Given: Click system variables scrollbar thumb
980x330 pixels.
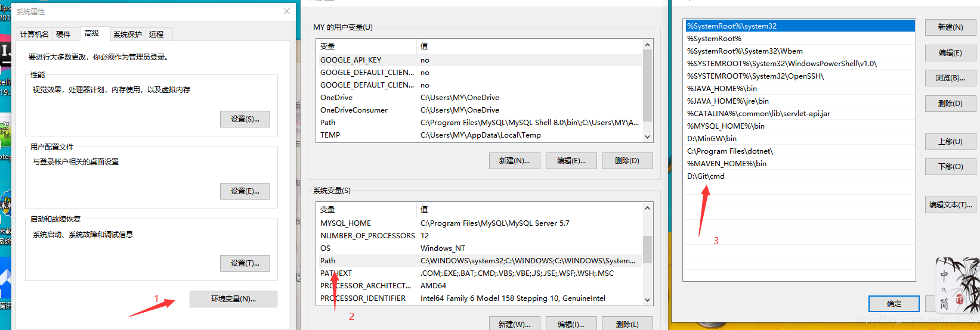Looking at the screenshot, I should click(648, 250).
